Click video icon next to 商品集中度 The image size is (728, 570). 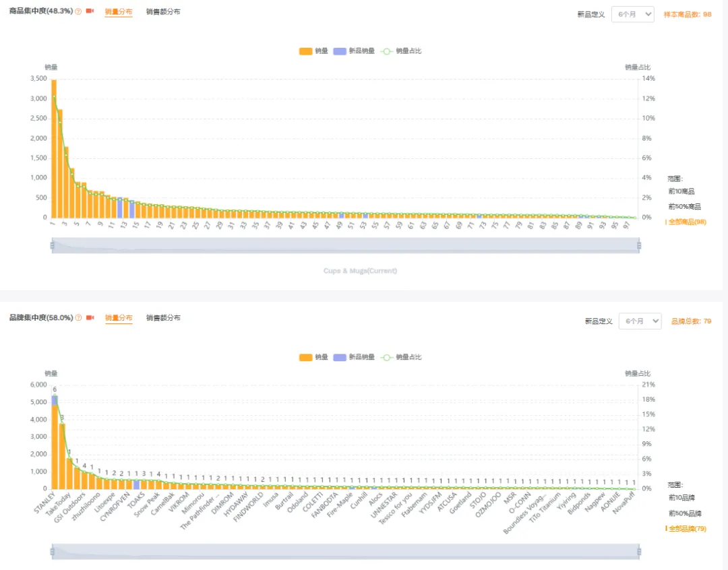(x=90, y=12)
